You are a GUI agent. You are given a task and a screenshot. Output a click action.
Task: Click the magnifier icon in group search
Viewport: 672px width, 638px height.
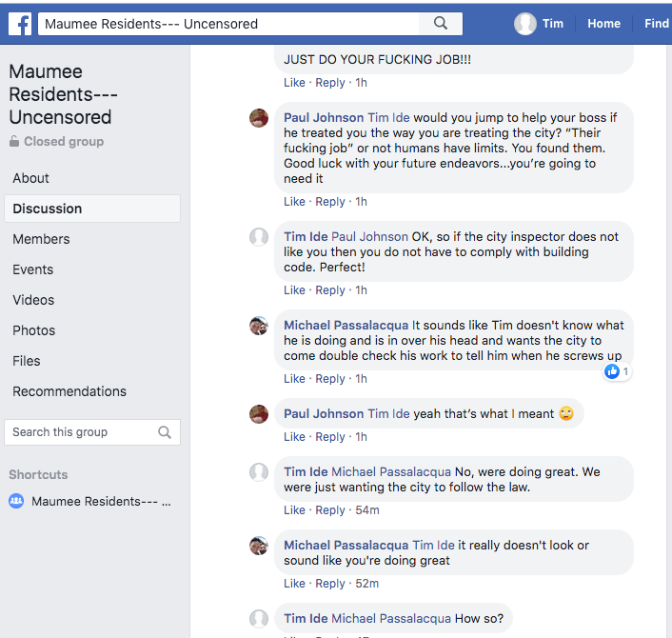[165, 432]
